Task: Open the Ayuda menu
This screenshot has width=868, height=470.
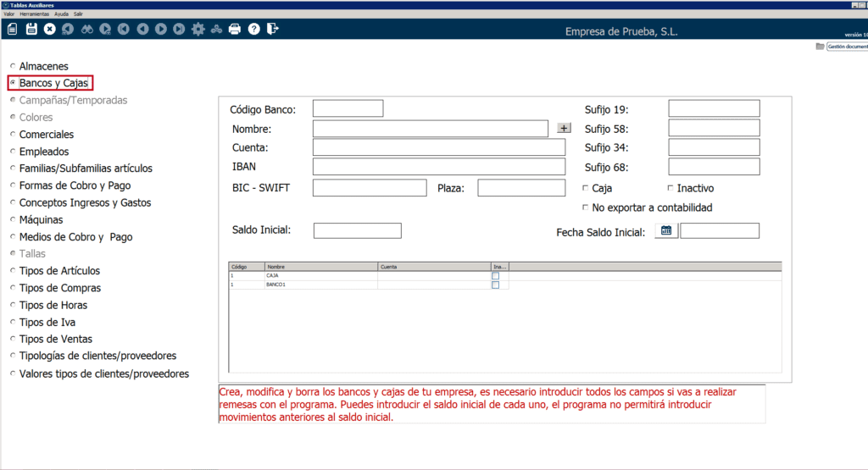Action: pos(61,14)
